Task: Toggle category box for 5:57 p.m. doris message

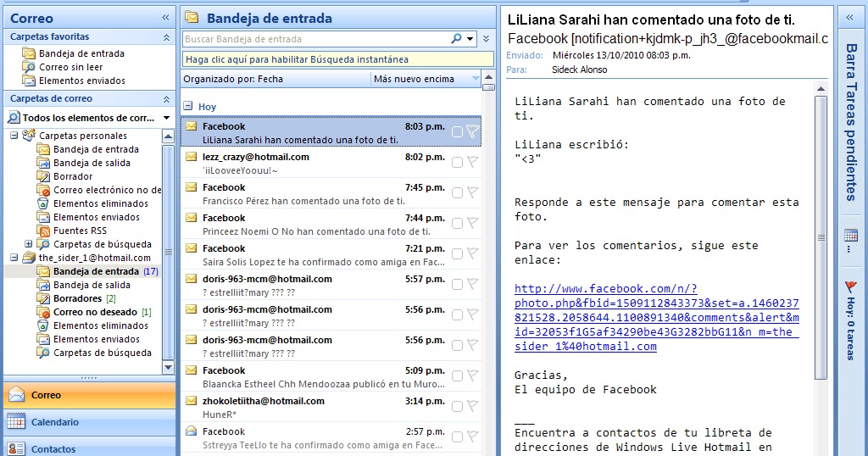Action: pos(457,284)
